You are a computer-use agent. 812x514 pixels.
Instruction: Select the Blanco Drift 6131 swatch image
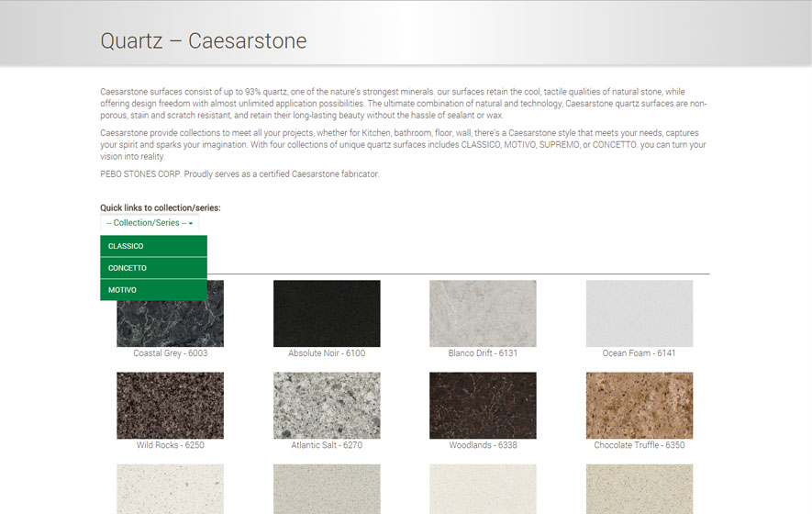point(483,314)
